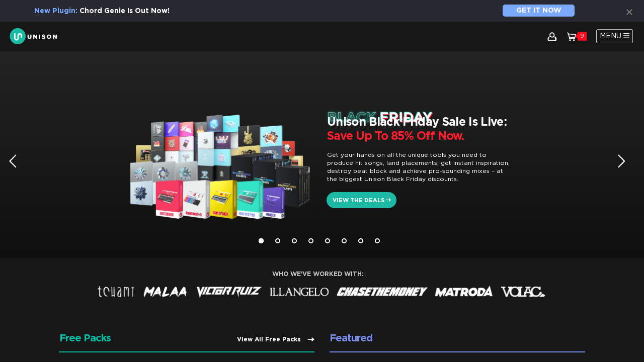
Task: Click VIEW THE DEALS button
Action: click(x=361, y=200)
